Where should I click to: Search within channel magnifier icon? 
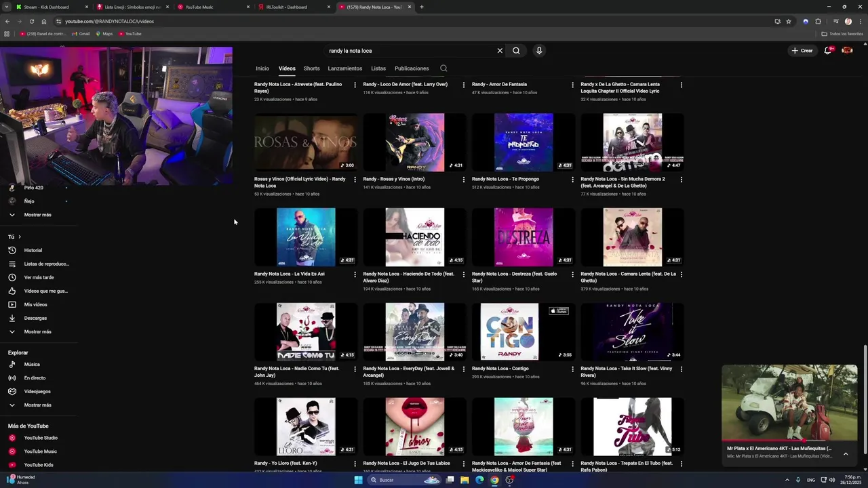(x=443, y=68)
